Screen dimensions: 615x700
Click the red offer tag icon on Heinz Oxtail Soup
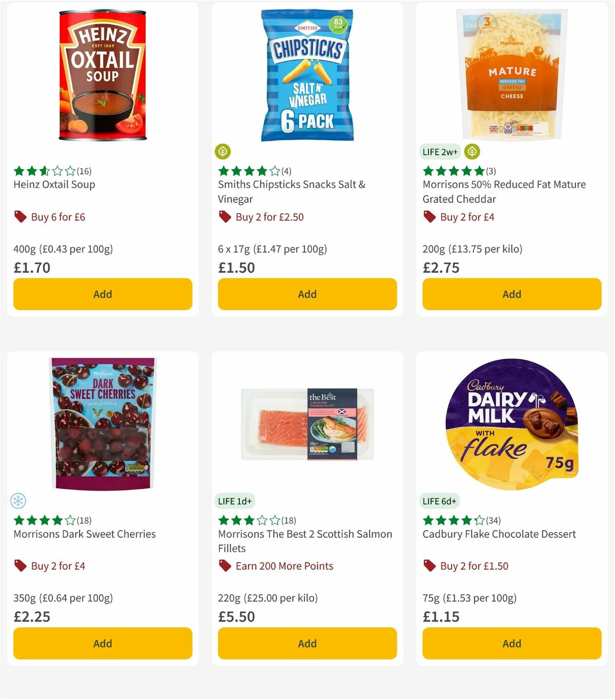pos(21,217)
